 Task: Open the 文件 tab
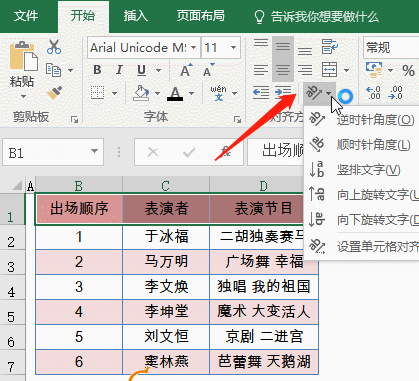26,16
